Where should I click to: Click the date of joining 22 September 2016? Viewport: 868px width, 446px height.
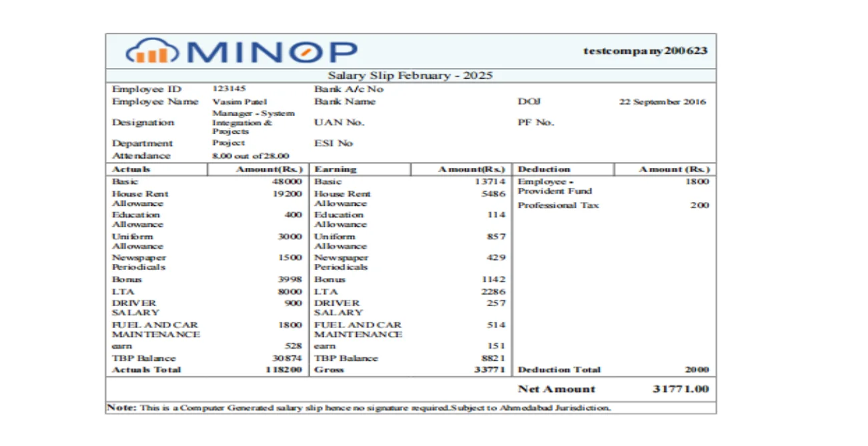coord(663,102)
